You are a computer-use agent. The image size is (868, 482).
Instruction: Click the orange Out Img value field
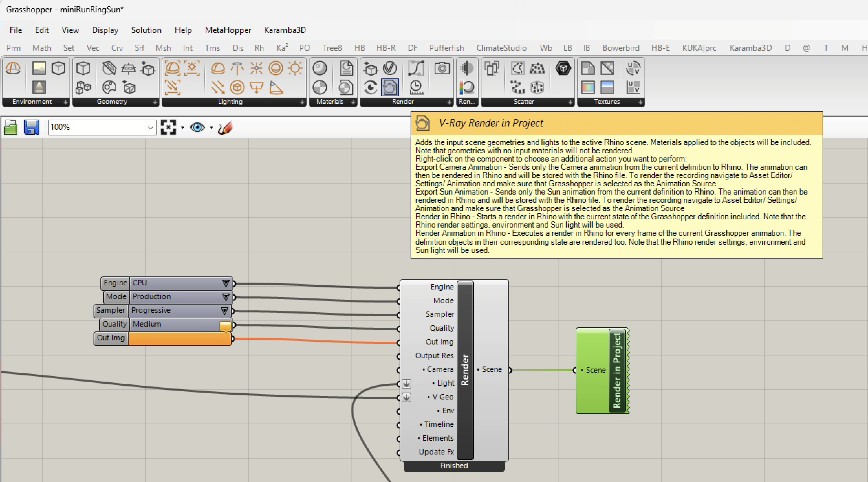[x=180, y=339]
